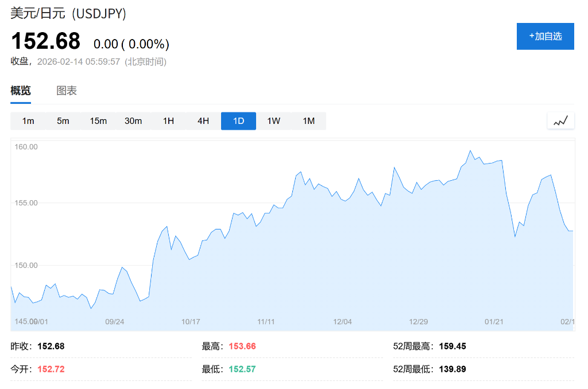Change chart to 1W weekly view
588x389 pixels.
(273, 121)
